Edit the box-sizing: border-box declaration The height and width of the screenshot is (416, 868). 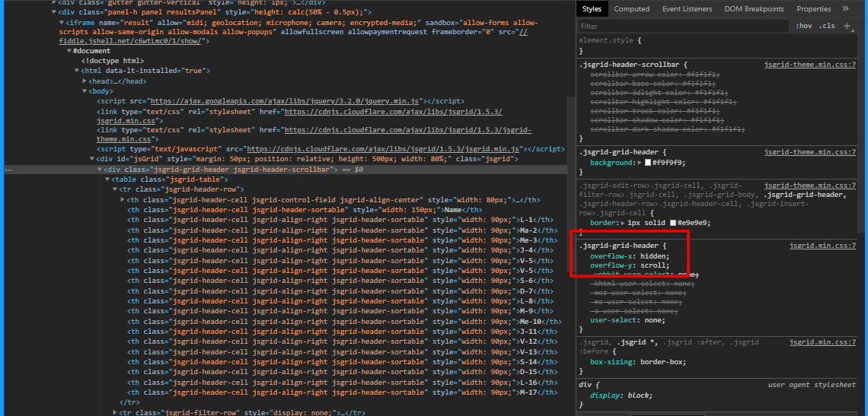638,362
